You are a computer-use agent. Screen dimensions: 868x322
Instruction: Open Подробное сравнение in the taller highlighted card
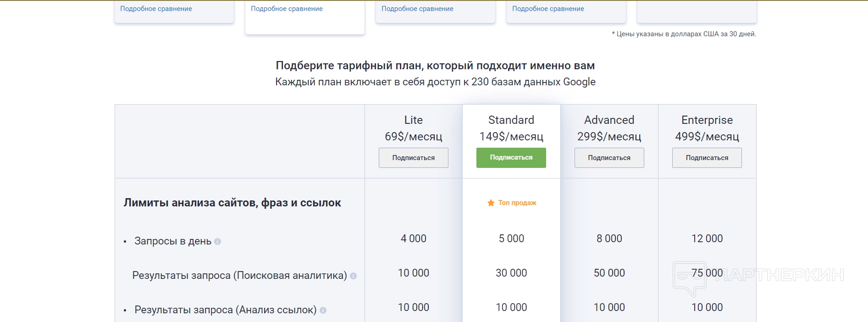(x=287, y=9)
